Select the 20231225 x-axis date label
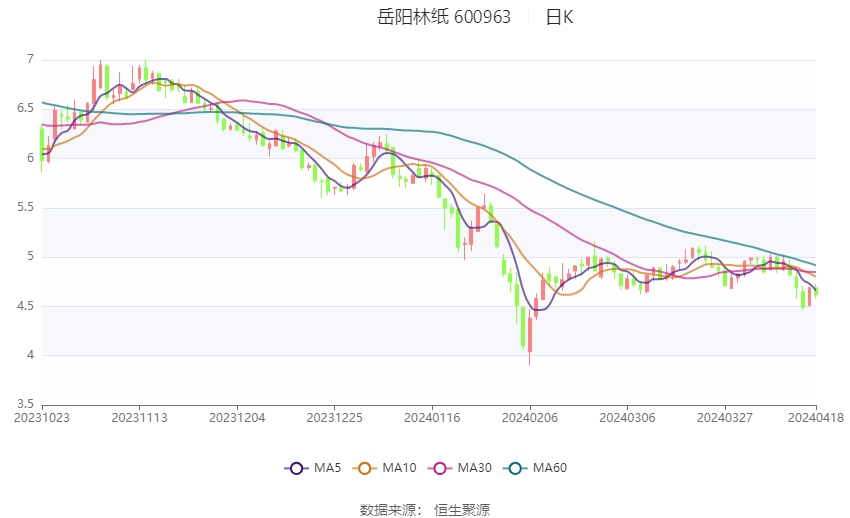Screen dimensions: 850x518 (x=334, y=418)
